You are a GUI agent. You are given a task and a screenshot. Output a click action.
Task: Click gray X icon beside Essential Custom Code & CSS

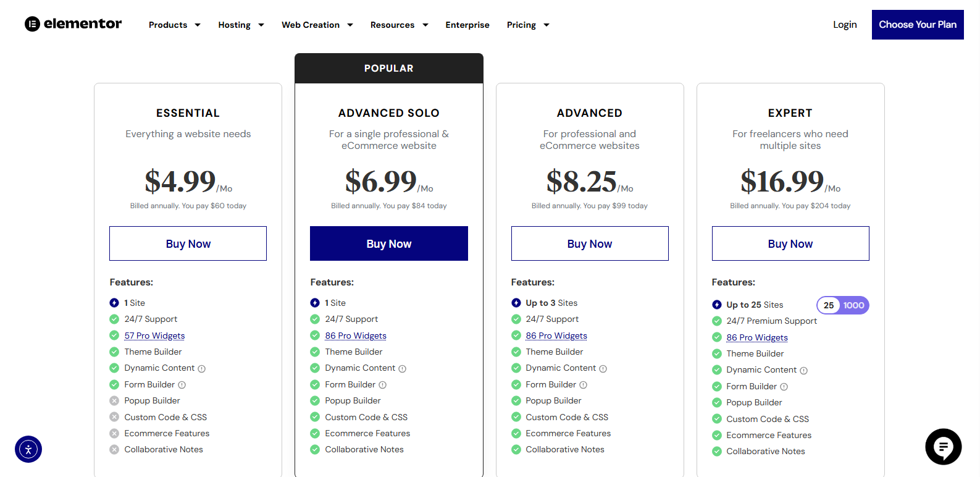point(114,417)
